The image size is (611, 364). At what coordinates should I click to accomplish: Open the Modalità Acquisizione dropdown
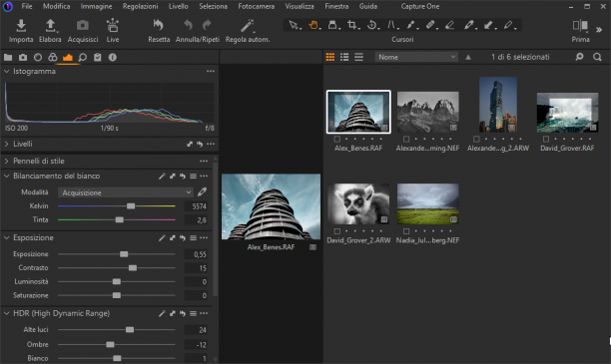click(126, 192)
